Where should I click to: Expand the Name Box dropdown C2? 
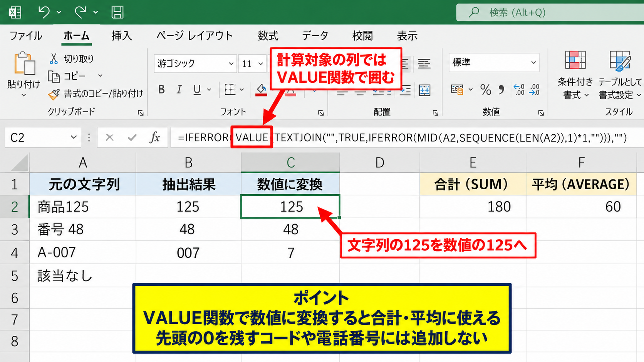73,137
